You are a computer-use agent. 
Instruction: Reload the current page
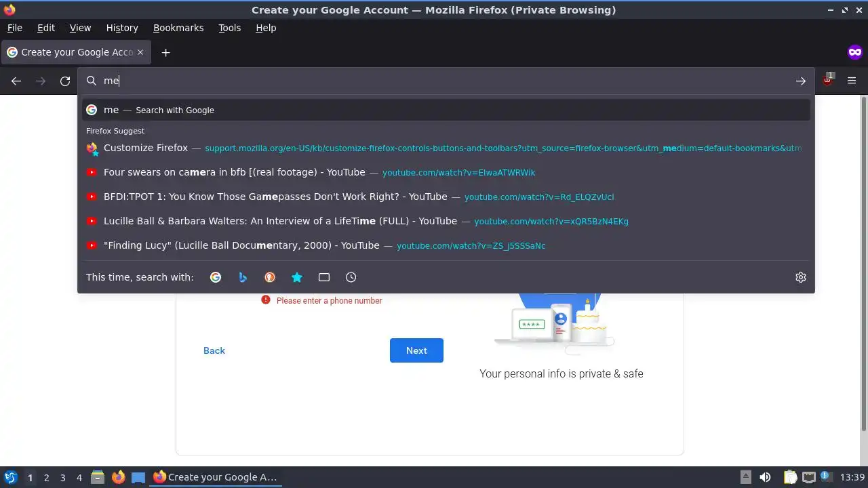click(x=65, y=81)
